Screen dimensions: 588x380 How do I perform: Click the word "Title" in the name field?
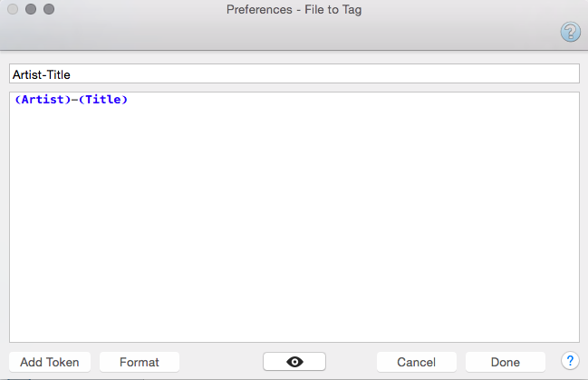58,74
